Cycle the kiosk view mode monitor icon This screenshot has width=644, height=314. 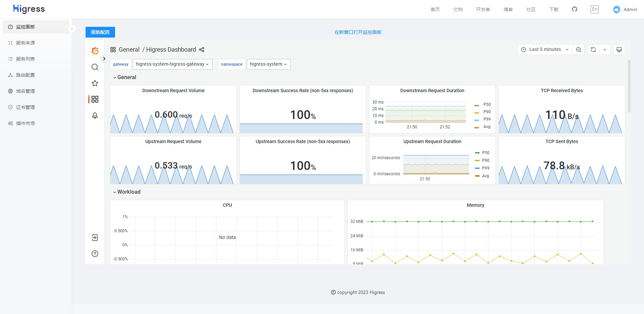pyautogui.click(x=619, y=50)
